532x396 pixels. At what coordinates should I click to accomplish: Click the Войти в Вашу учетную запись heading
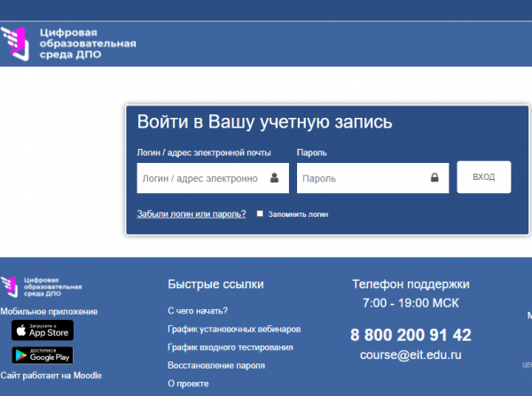point(264,121)
